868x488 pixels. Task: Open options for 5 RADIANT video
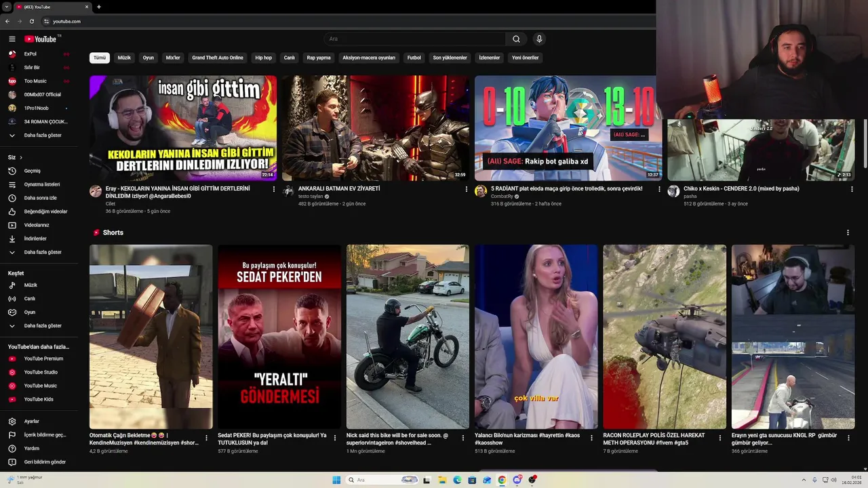pos(659,189)
